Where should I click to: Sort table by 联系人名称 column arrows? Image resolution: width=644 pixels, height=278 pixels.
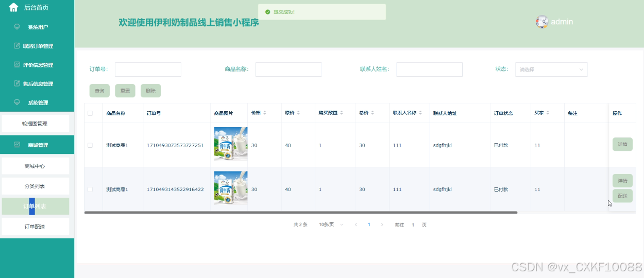(420, 113)
